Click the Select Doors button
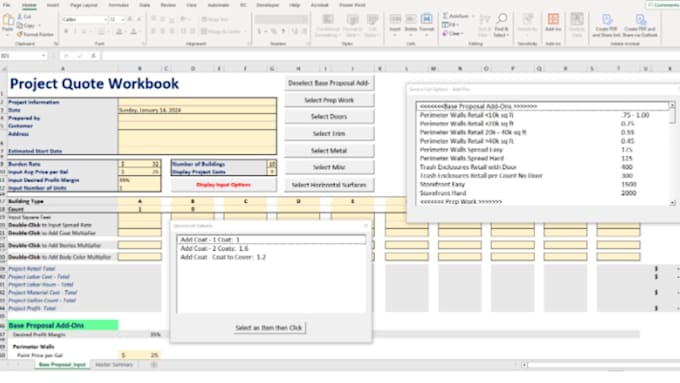 (x=329, y=117)
